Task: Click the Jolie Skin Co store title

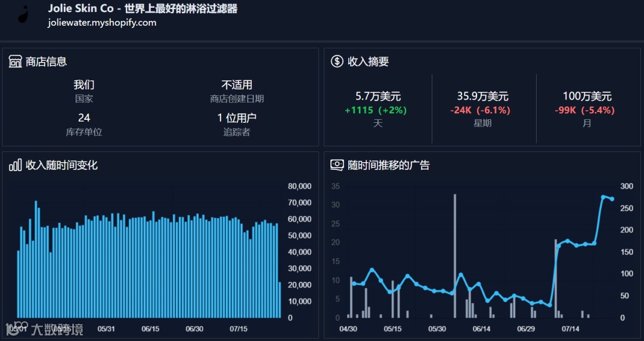Action: coord(143,8)
